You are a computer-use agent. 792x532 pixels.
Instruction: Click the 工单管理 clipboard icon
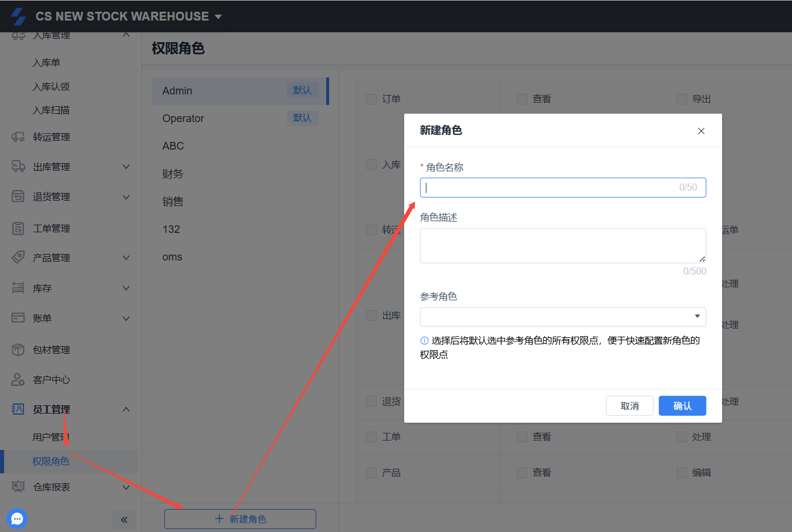18,228
